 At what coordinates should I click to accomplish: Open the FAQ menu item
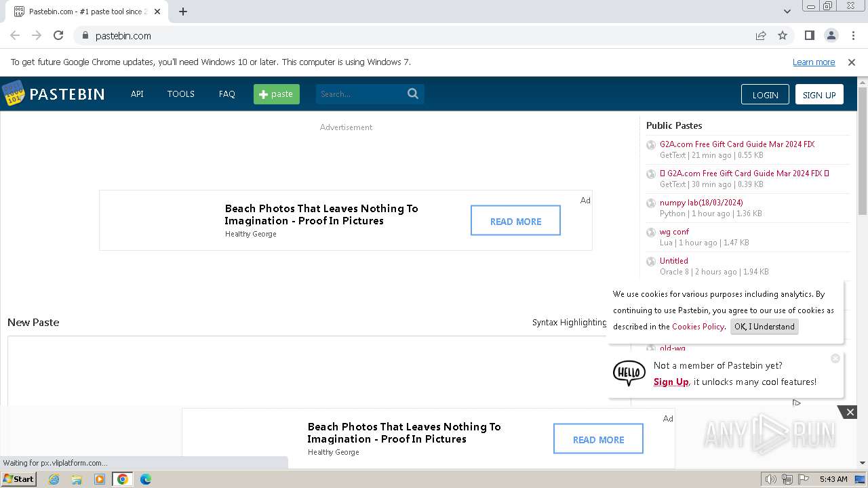point(227,94)
